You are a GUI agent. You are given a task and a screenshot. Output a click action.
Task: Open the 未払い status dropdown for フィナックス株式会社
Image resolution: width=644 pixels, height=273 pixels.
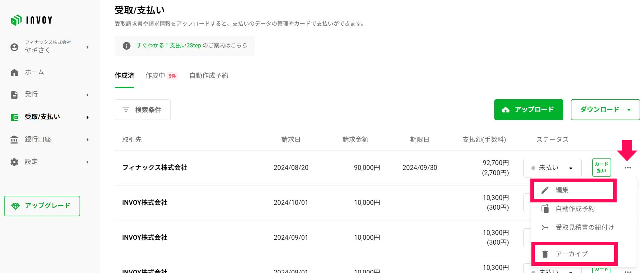pos(552,168)
